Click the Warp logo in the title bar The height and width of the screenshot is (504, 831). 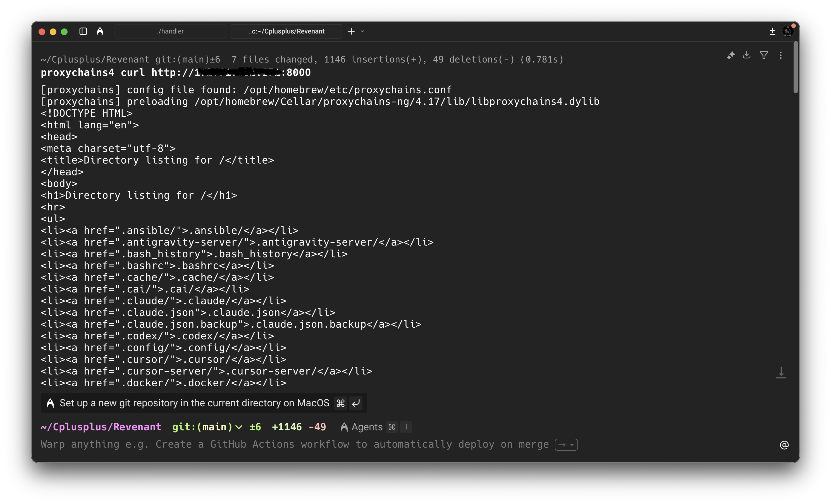point(100,31)
